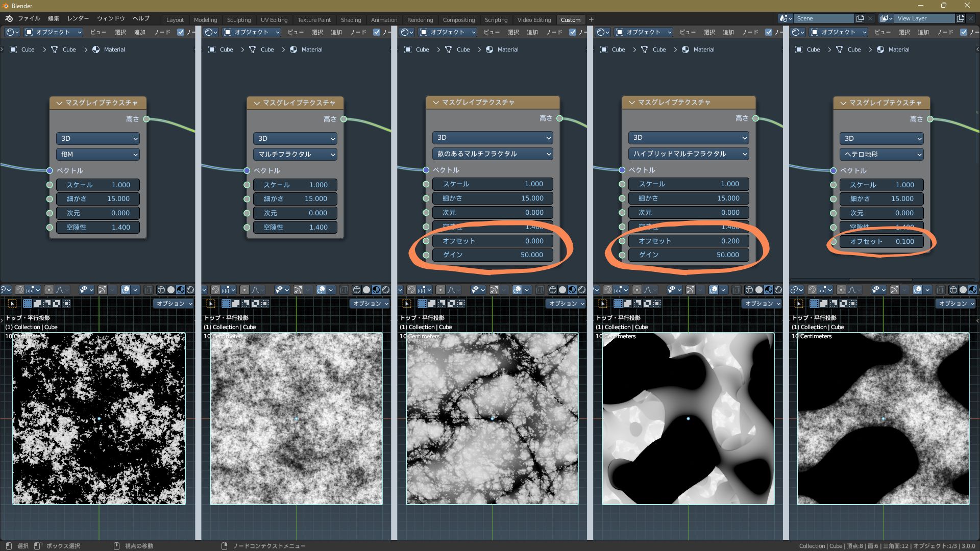Toggle gizmos in the ヘテロ地形 viewport

(895, 290)
